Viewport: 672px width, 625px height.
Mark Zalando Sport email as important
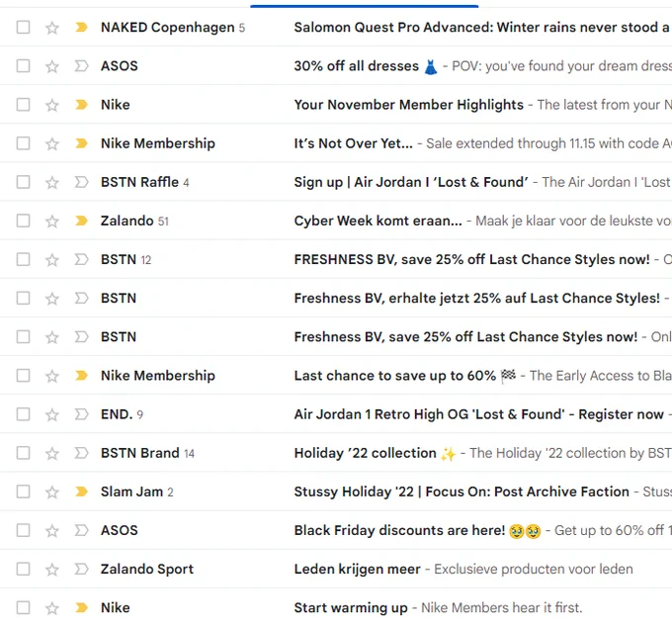(x=81, y=570)
